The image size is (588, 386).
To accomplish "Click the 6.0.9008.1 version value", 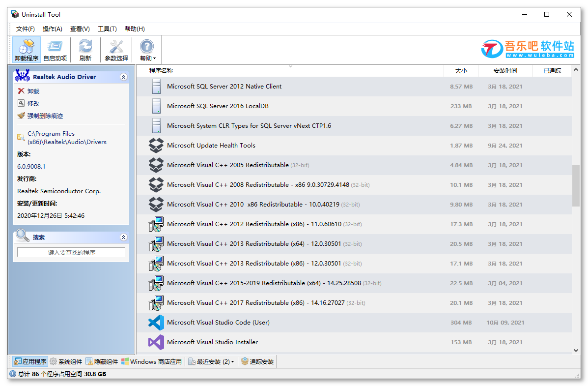I will click(x=31, y=166).
